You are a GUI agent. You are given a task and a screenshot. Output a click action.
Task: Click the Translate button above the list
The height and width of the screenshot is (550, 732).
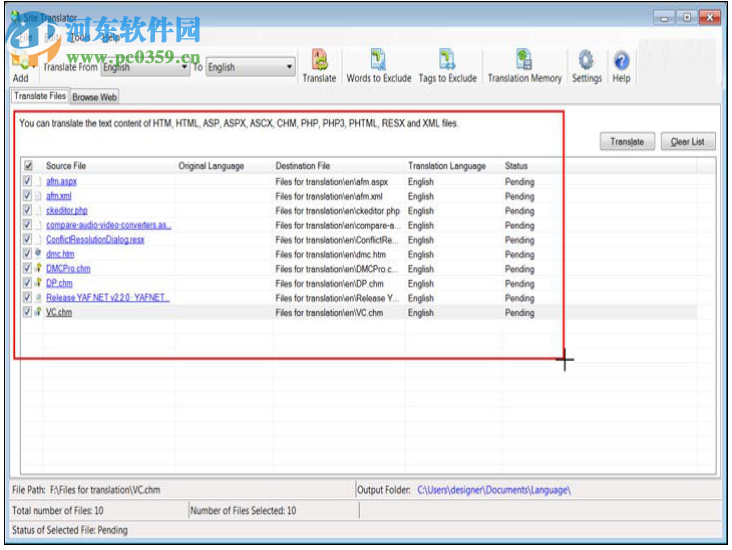click(x=627, y=141)
